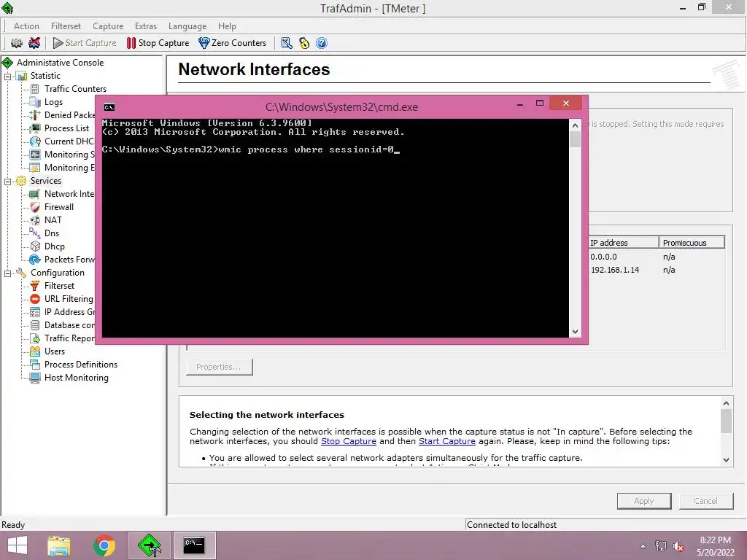Viewport: 747px width, 560px height.
Task: Open the Help menu
Action: pyautogui.click(x=227, y=26)
